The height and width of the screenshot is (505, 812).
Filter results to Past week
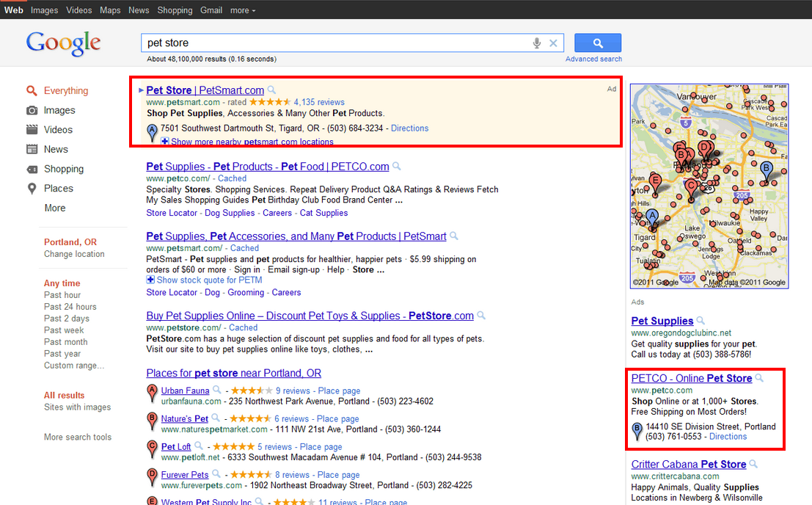[64, 330]
